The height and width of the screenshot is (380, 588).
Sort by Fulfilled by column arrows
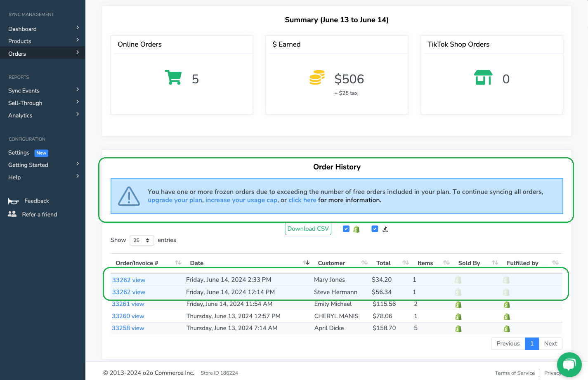coord(555,262)
